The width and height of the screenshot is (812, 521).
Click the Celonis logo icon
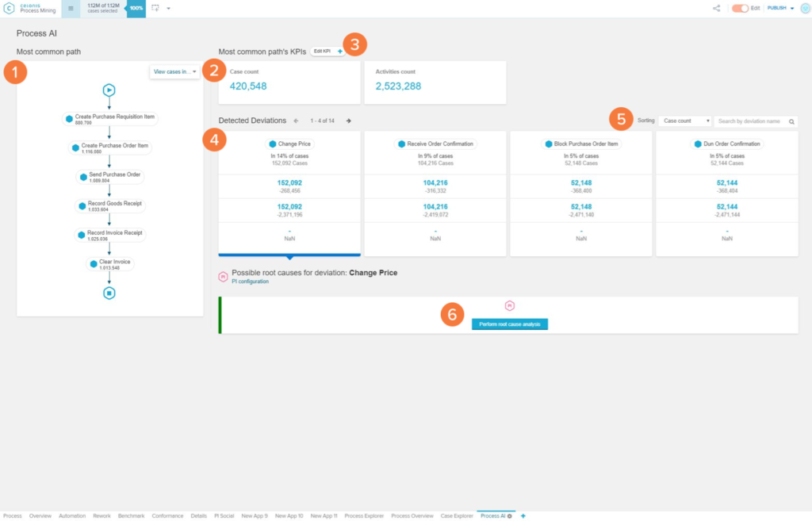pos(9,8)
